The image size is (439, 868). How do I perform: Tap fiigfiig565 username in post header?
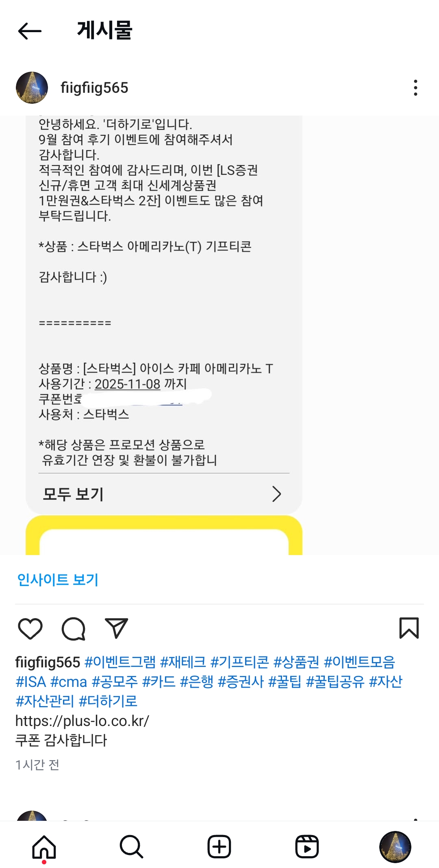(x=94, y=88)
